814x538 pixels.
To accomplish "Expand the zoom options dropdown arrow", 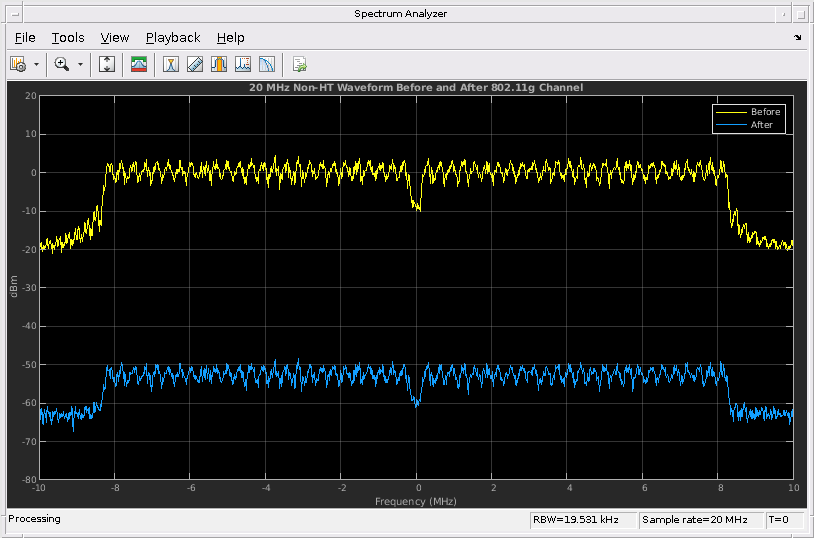I will point(80,64).
